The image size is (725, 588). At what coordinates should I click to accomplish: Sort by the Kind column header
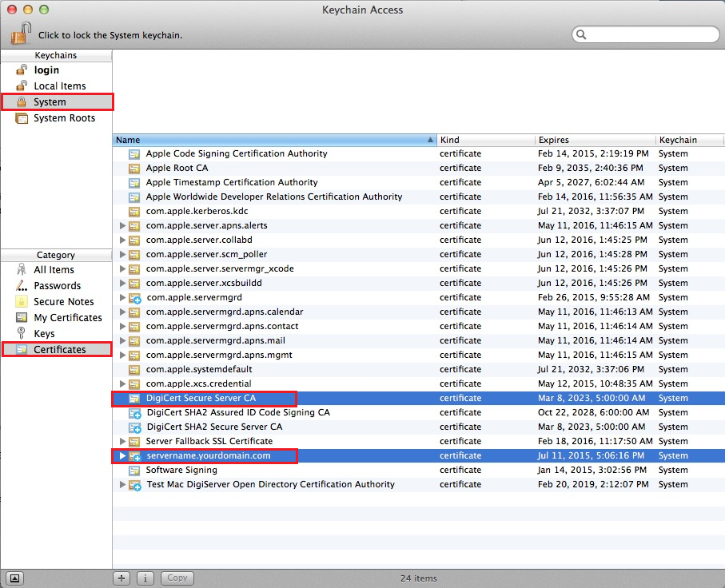pyautogui.click(x=486, y=140)
